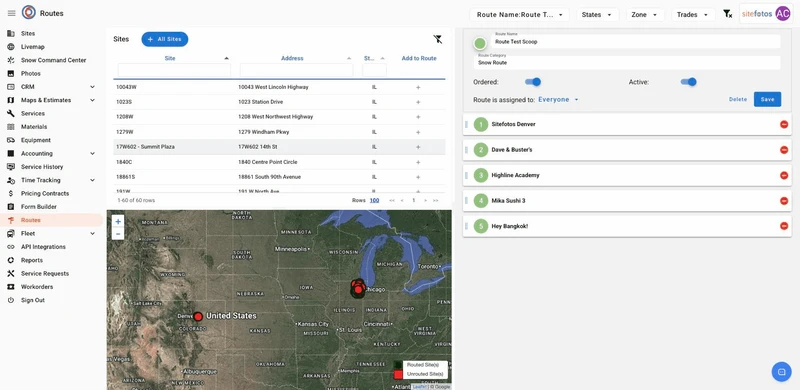Image resolution: width=800 pixels, height=390 pixels.
Task: Click the Denver red site marker
Action: point(198,316)
